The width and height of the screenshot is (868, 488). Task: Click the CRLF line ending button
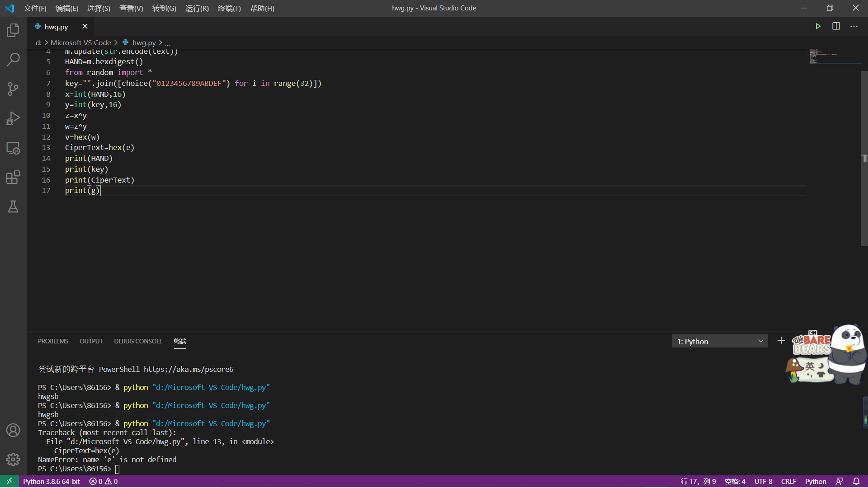(x=788, y=482)
